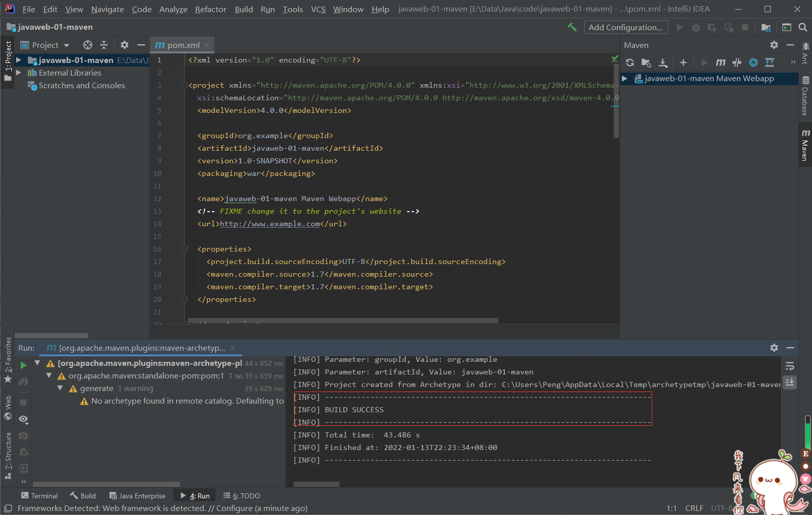Click Execute Maven Goal icon

[721, 62]
